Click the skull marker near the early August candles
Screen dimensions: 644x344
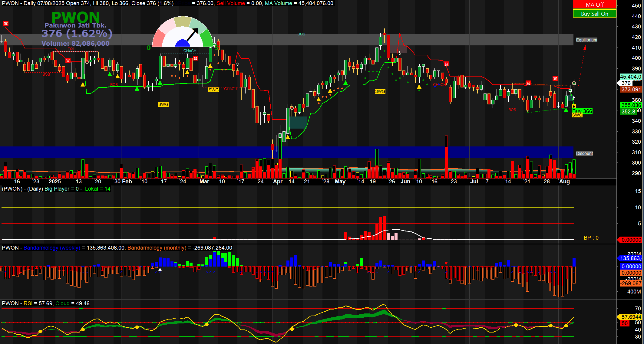click(x=555, y=79)
